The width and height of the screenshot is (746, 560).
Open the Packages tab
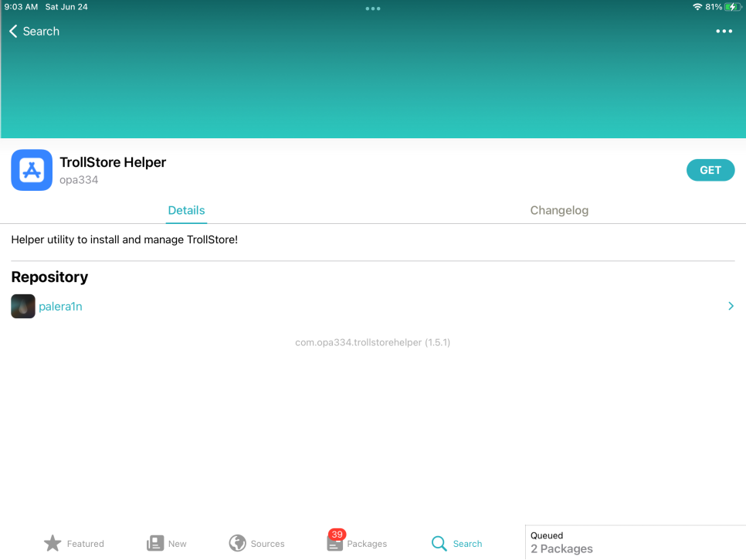click(x=358, y=543)
